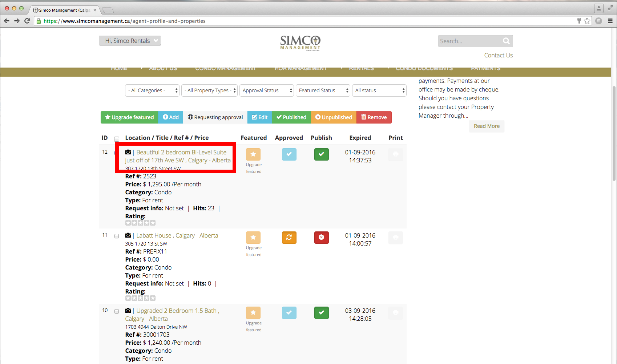
Task: Click the blue Add button
Action: [x=171, y=117]
